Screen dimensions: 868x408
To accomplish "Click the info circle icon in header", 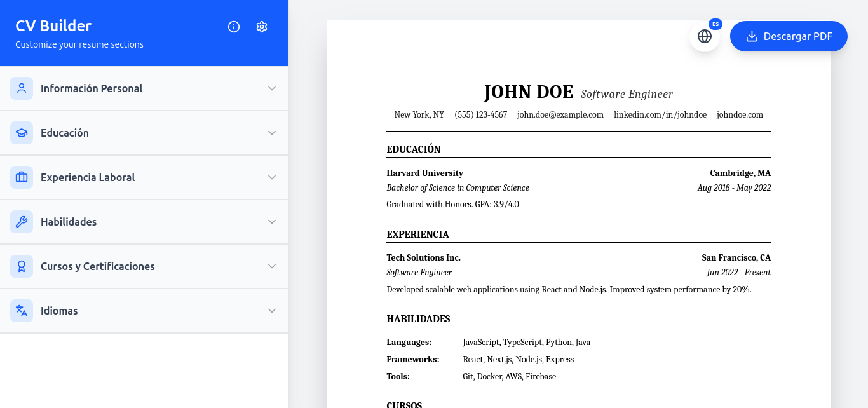I will click(234, 27).
